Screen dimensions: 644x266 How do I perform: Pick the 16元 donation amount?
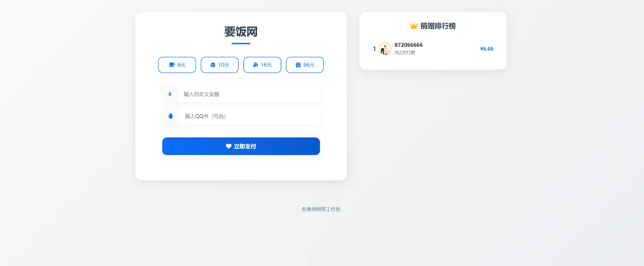pos(262,65)
